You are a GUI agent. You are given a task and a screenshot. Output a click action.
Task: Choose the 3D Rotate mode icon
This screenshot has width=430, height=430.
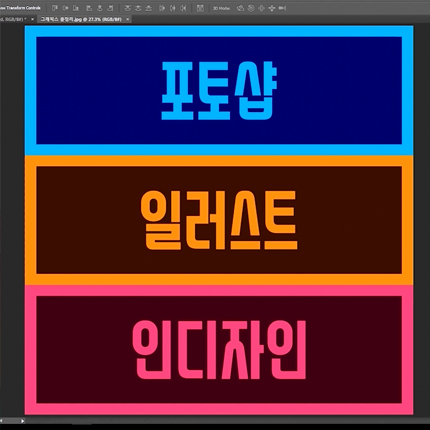pyautogui.click(x=240, y=8)
